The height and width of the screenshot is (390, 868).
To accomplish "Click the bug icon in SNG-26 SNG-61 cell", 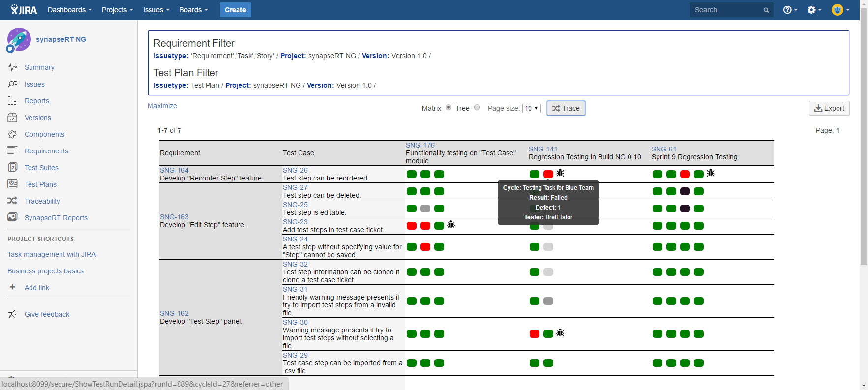I will pos(711,173).
